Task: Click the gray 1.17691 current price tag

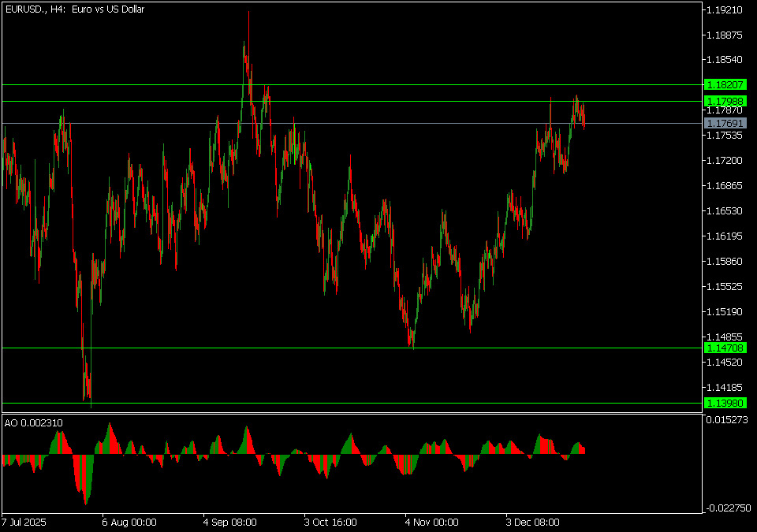Action: [x=724, y=123]
